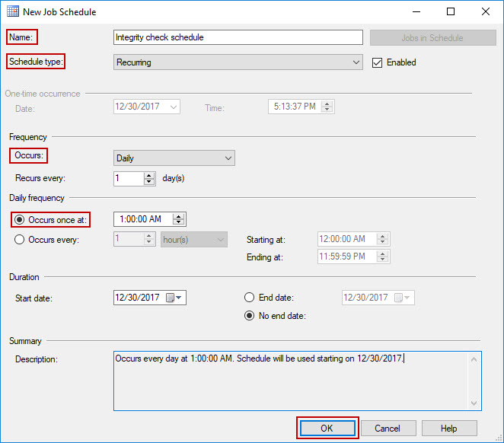
Task: Select the Occurs every radio button
Action: pyautogui.click(x=20, y=240)
